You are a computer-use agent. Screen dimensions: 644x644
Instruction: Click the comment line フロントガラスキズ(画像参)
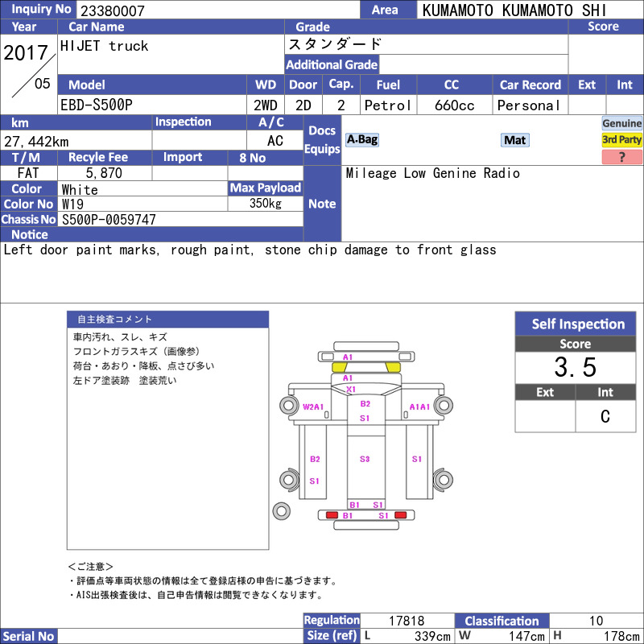[x=136, y=352]
